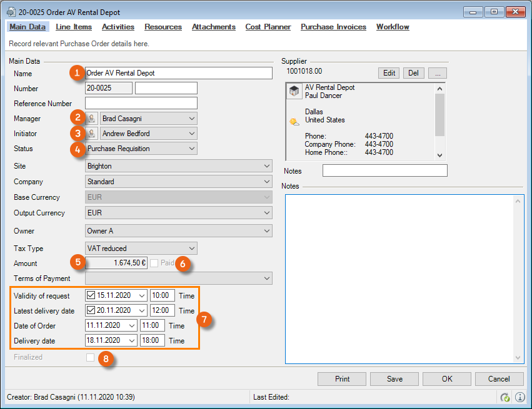Open the Terms of Payment dropdown
The width and height of the screenshot is (532, 409).
266,278
